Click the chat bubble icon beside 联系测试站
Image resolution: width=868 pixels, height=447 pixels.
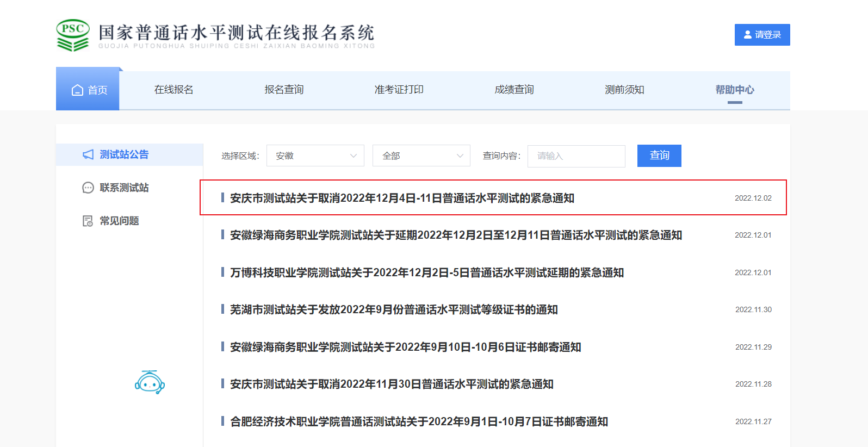(x=88, y=188)
